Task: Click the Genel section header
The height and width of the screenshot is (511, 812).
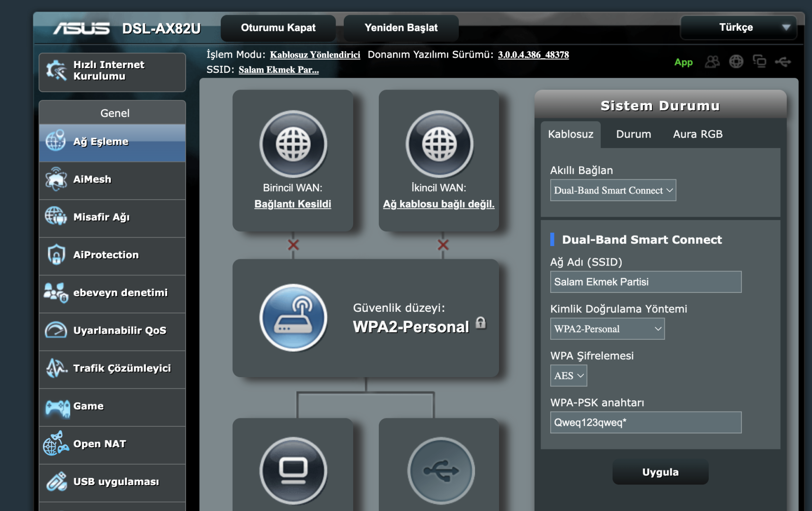Action: click(x=112, y=113)
